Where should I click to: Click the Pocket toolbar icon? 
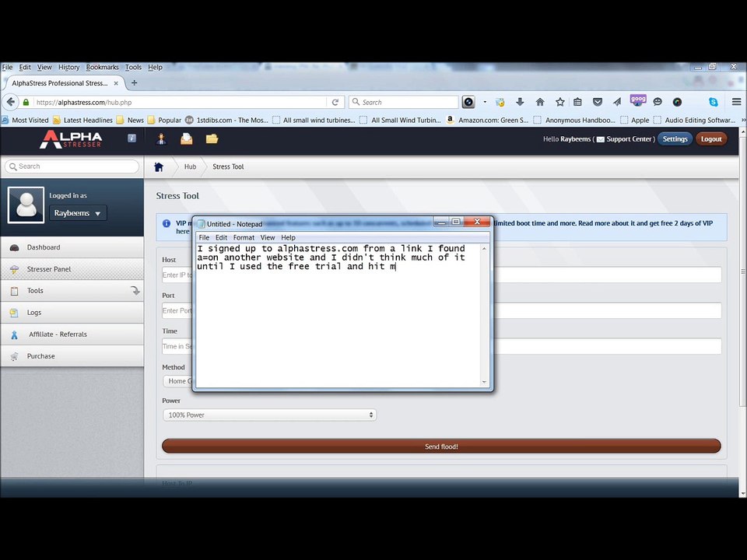598,102
